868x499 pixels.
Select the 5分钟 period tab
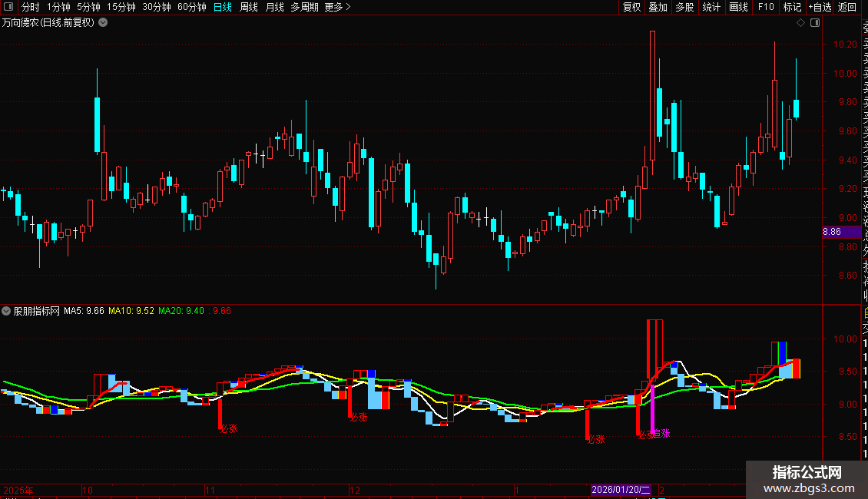point(88,7)
